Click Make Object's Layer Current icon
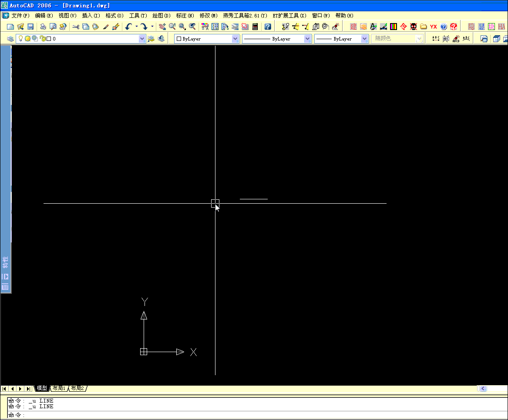 151,39
